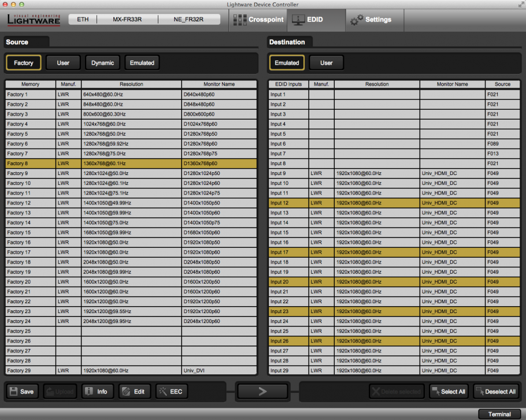Show Source Emulated EDID list
This screenshot has height=420, width=526.
click(142, 62)
